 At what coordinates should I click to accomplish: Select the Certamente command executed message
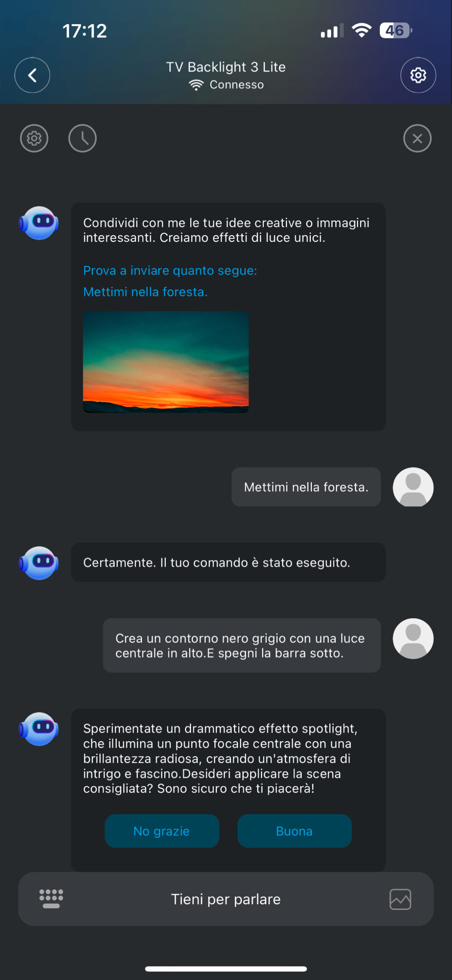click(x=228, y=562)
